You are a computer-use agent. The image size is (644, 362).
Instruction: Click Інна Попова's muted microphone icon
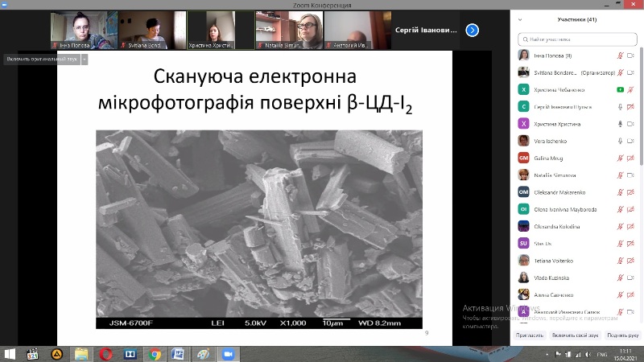pyautogui.click(x=620, y=56)
